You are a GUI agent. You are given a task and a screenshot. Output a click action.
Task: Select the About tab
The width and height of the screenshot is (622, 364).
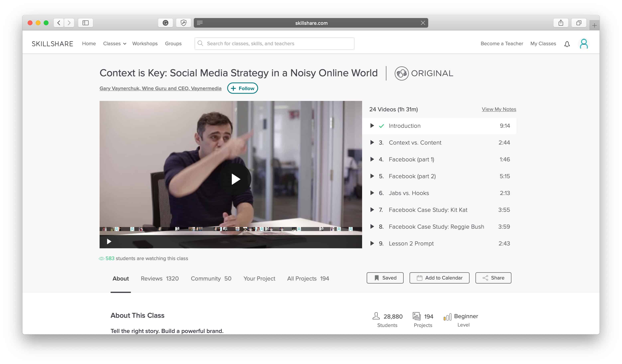(x=120, y=279)
